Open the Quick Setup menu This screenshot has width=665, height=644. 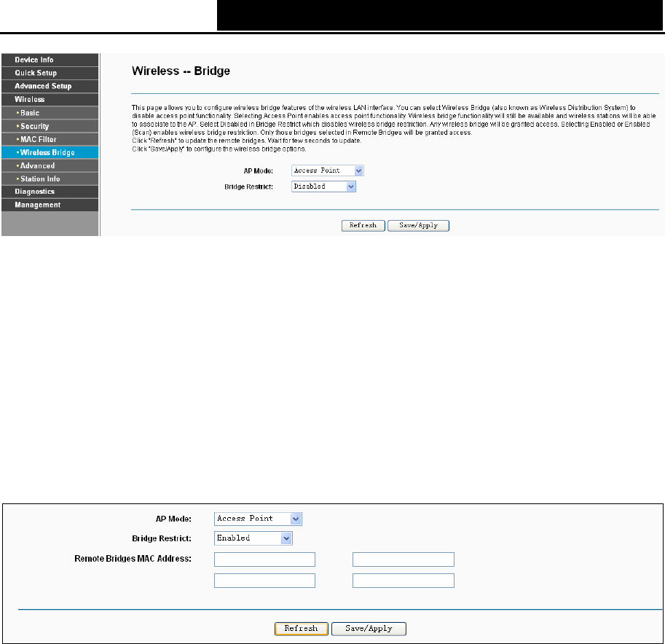(50, 73)
